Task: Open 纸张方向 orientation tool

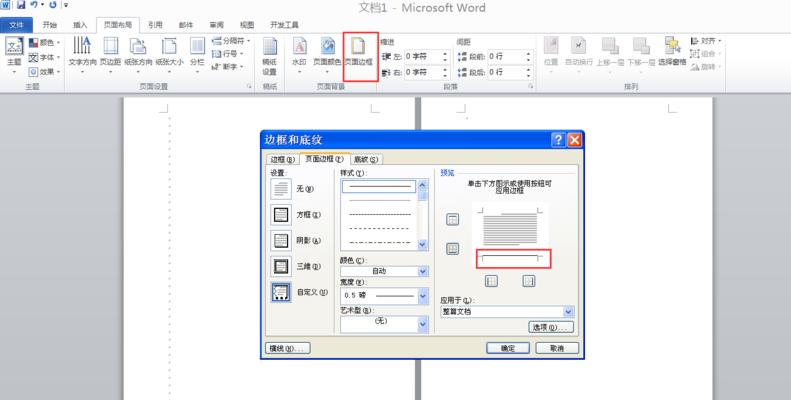Action: coord(138,56)
